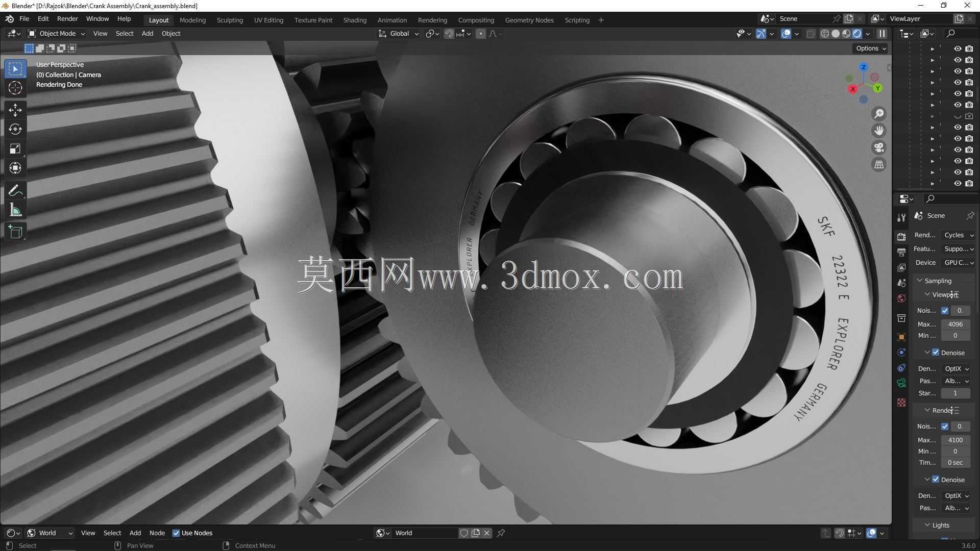Viewport: 980px width, 551px height.
Task: Open the viewport Add menu
Action: tap(147, 34)
